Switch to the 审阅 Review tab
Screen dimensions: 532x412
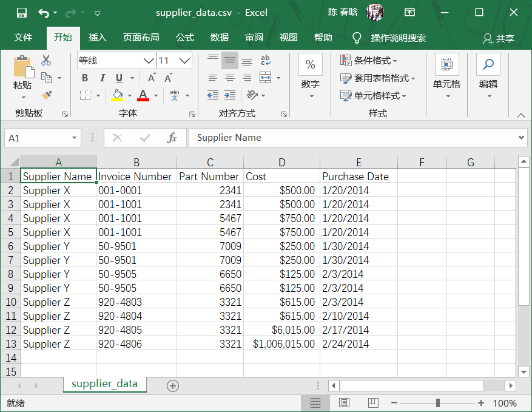pos(254,38)
